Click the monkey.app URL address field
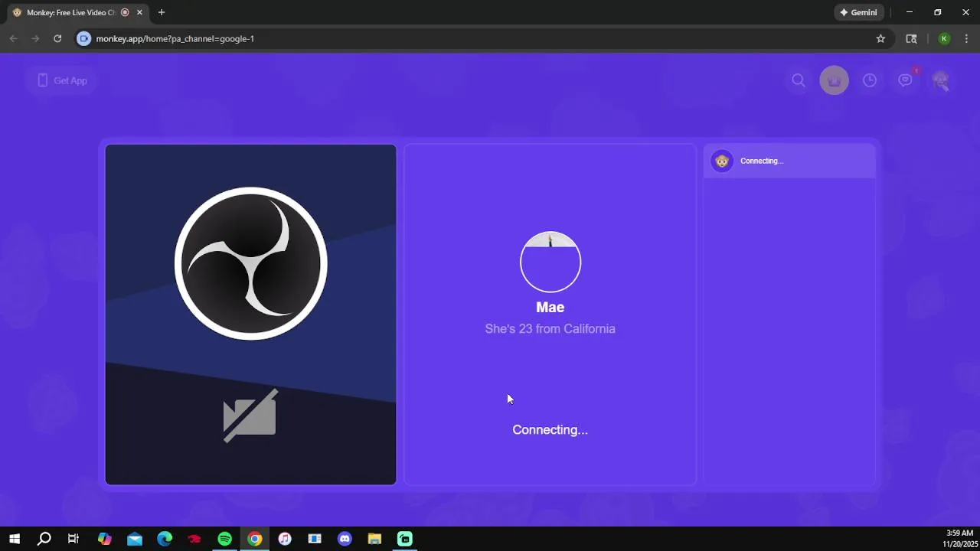The height and width of the screenshot is (551, 980). click(482, 38)
